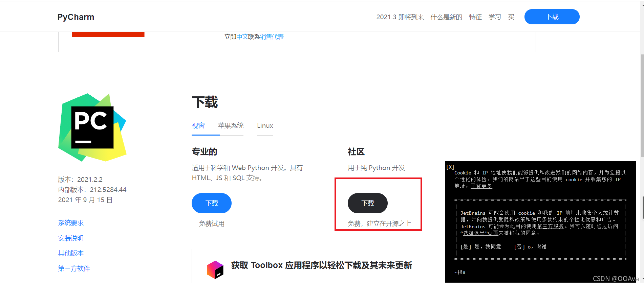
Task: Open the 学习 navigation item
Action: (x=495, y=17)
